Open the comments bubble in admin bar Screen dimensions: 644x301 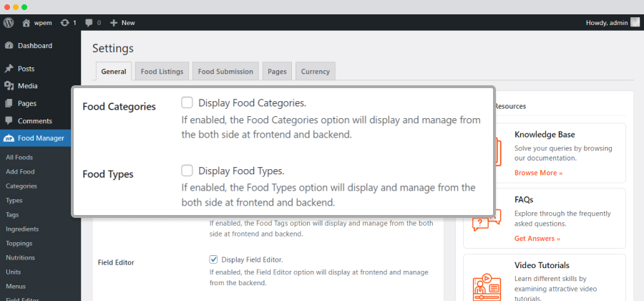pos(89,23)
